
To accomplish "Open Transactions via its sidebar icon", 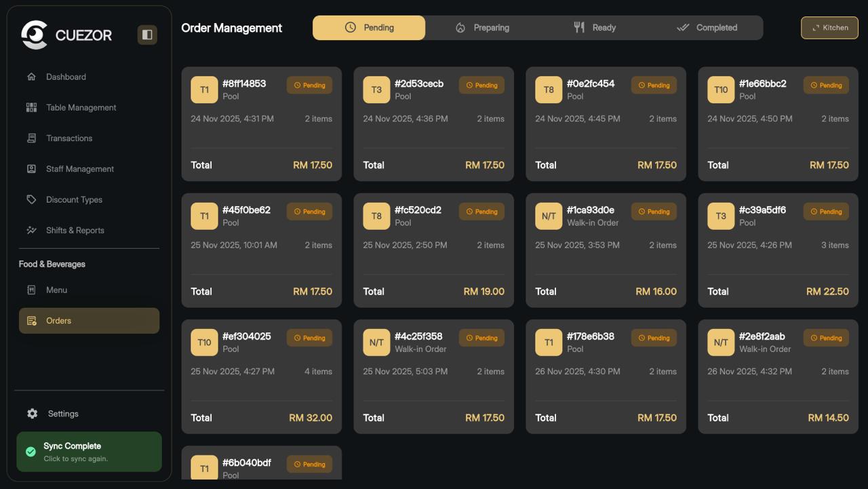I will click(x=32, y=138).
